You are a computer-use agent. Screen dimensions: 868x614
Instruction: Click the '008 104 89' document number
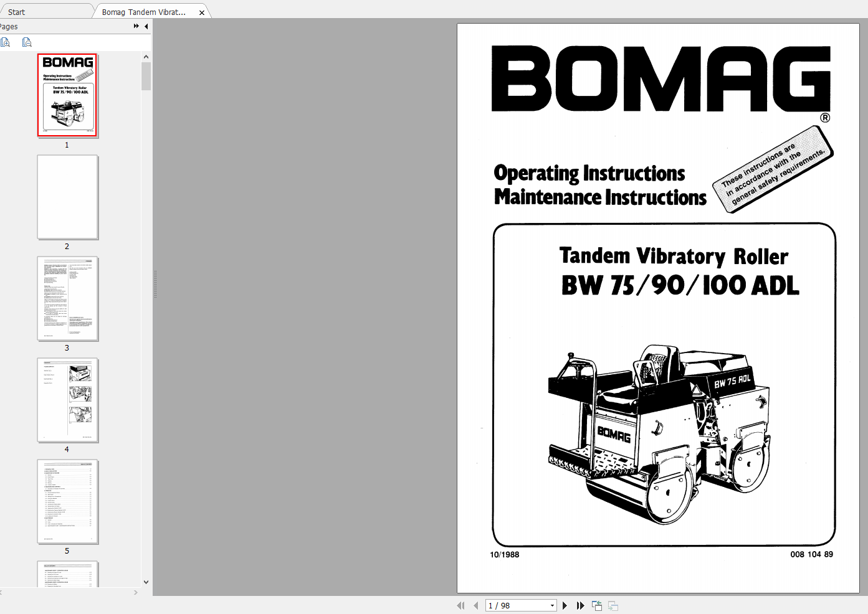(x=811, y=554)
